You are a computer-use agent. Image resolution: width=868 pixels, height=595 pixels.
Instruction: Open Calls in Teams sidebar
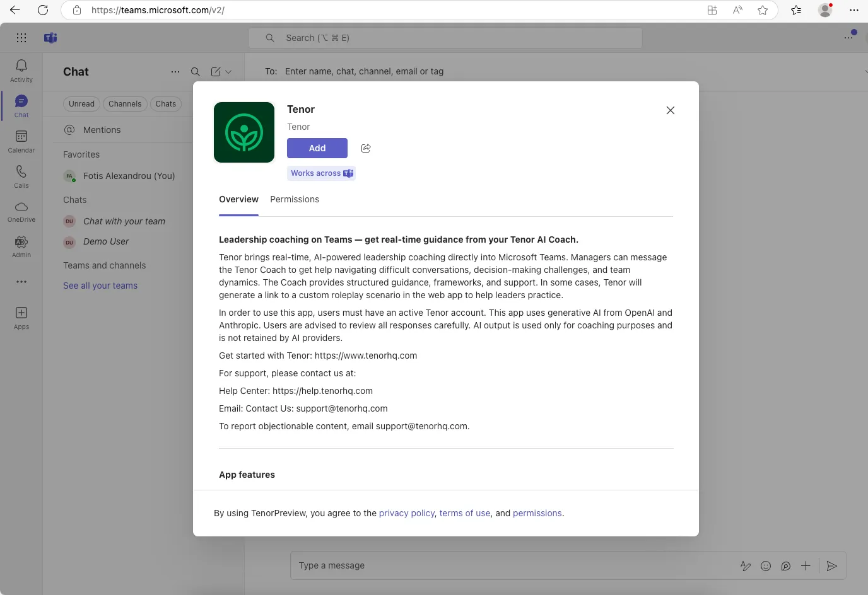point(21,176)
